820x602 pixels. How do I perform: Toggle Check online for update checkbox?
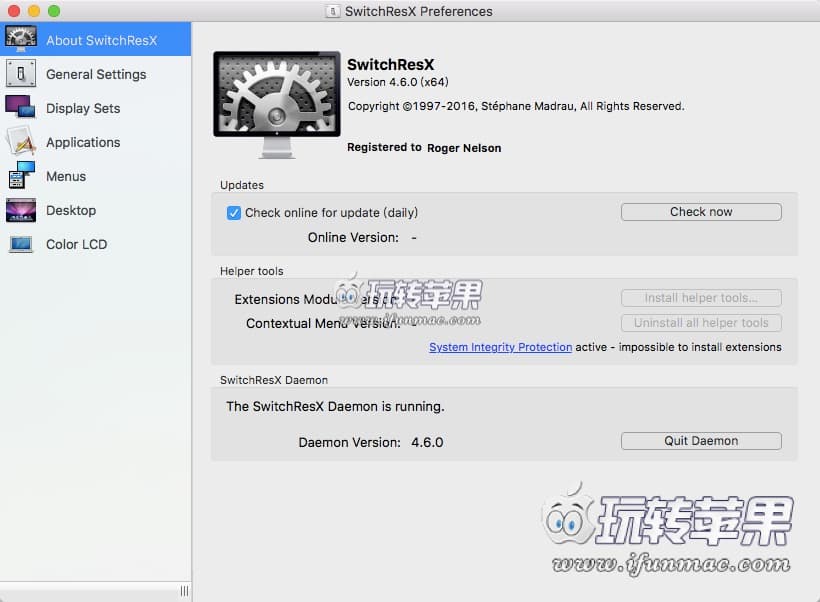(x=234, y=213)
